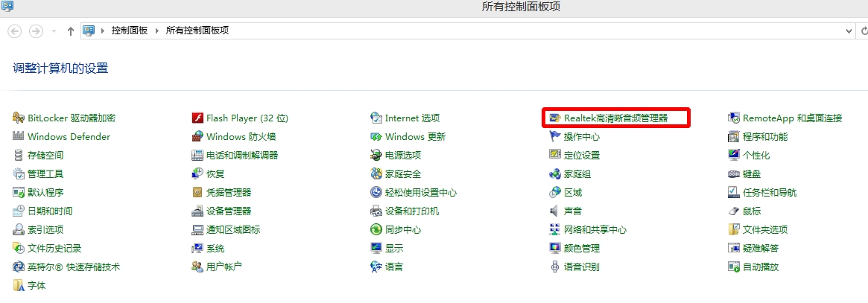
Task: Open 同步中心 icon
Action: [x=376, y=230]
